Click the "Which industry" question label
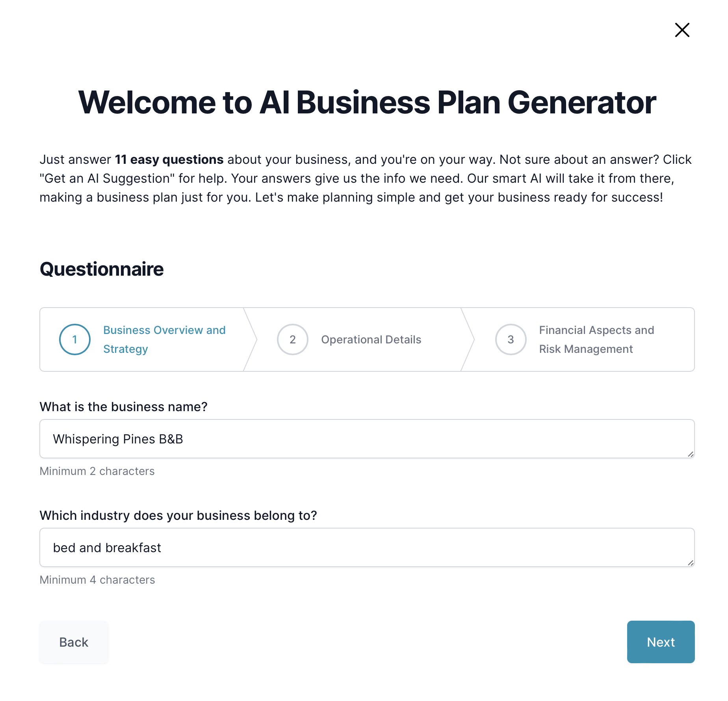 (x=178, y=516)
